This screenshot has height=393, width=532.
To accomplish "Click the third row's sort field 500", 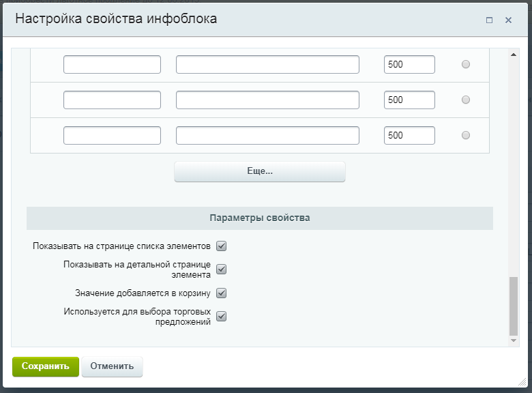I will (x=409, y=135).
